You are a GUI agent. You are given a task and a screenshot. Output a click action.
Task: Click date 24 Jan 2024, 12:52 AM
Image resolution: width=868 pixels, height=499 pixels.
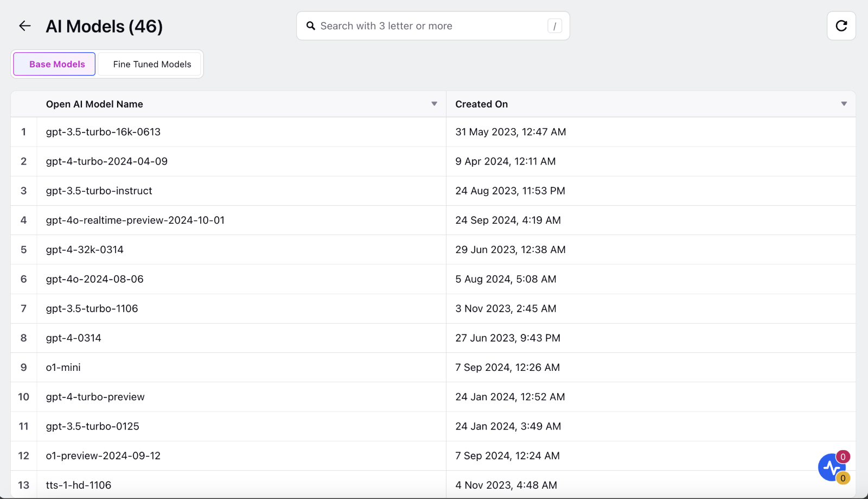coord(510,396)
